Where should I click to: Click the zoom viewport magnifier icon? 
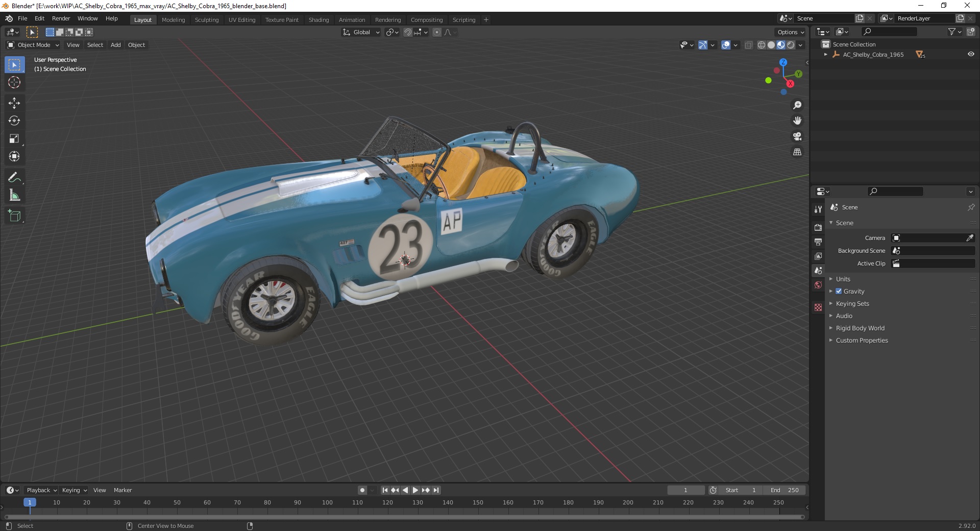pyautogui.click(x=797, y=105)
